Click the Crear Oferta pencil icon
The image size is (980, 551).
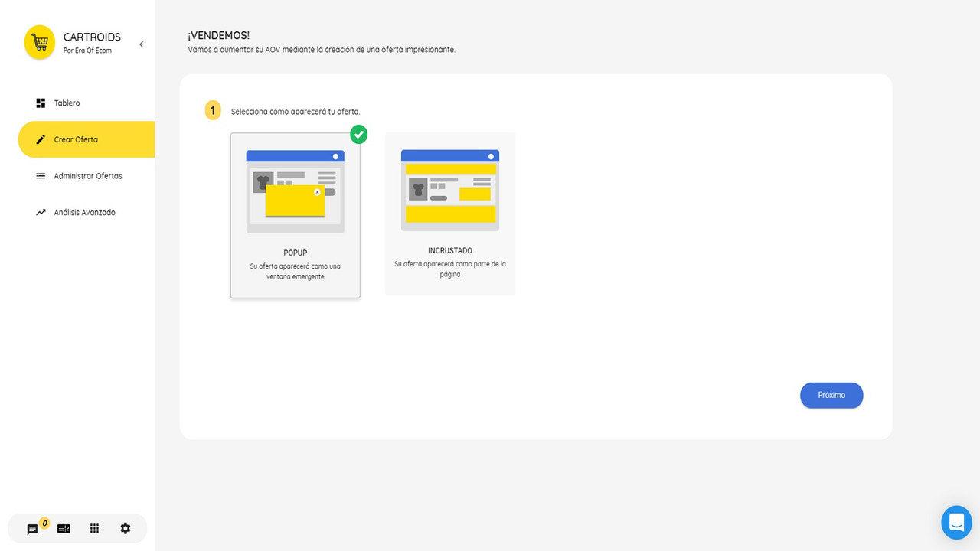tap(41, 139)
